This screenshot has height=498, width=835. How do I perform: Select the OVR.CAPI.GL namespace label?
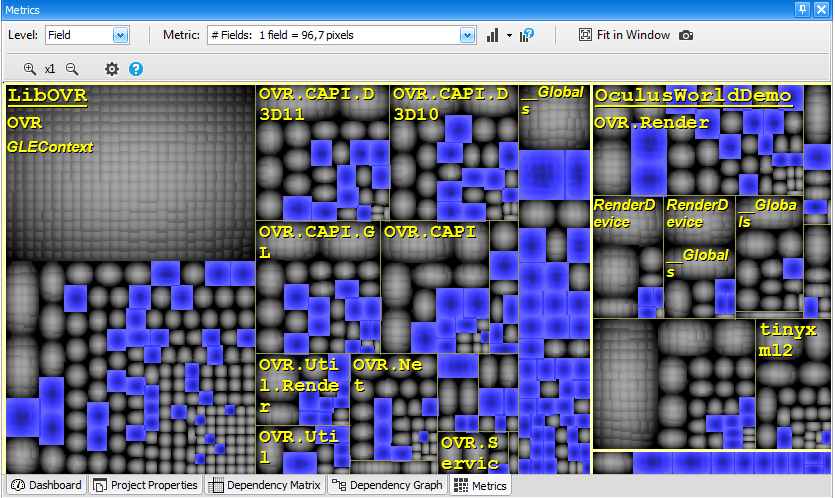pos(317,242)
